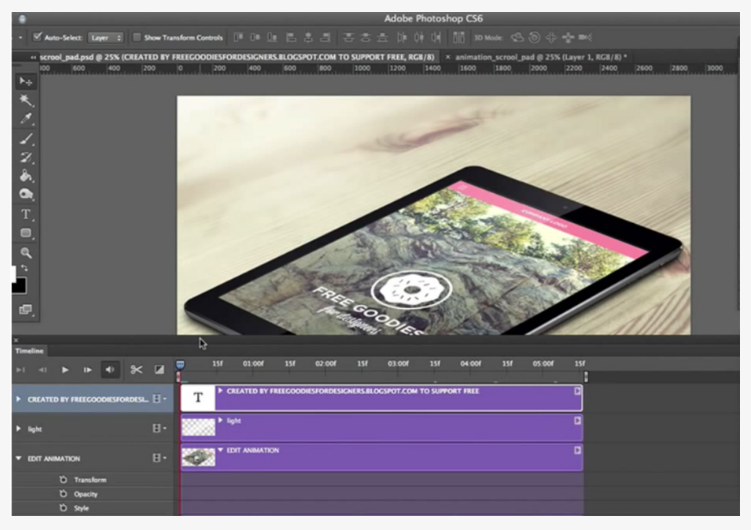Enable Transform keyframe stopwatch
The height and width of the screenshot is (530, 751).
63,479
